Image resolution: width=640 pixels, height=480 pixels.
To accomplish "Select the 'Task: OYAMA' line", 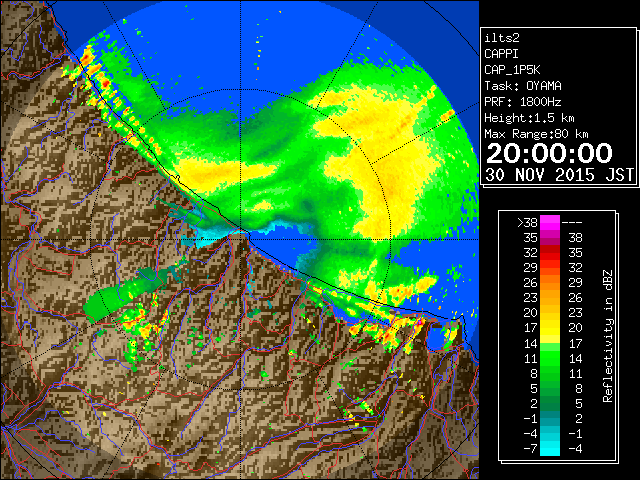I will [523, 86].
